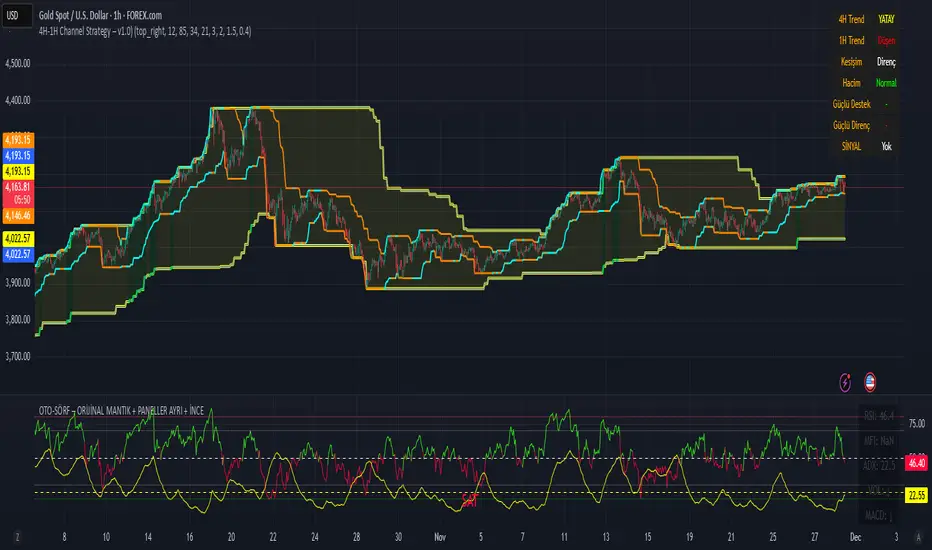Click the blue 4,193.15 price label
Viewport: 932px width, 550px height.
pyautogui.click(x=20, y=156)
